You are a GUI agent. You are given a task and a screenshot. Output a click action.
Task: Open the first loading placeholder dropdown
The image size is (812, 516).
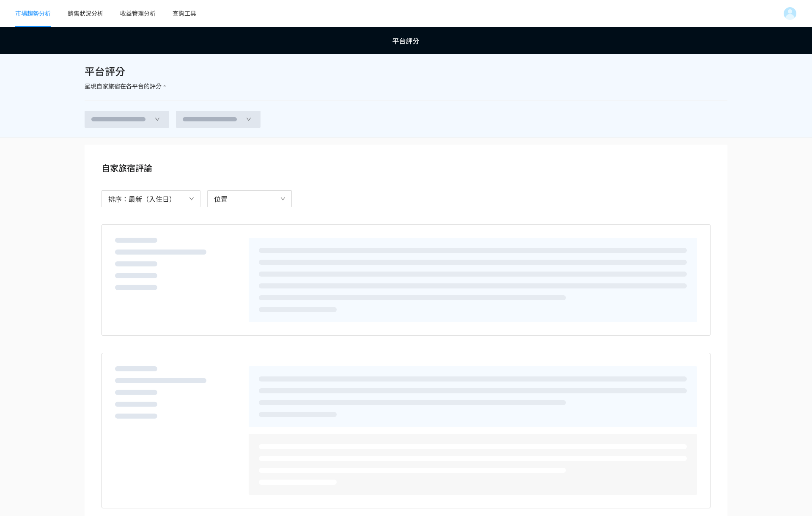pos(127,119)
